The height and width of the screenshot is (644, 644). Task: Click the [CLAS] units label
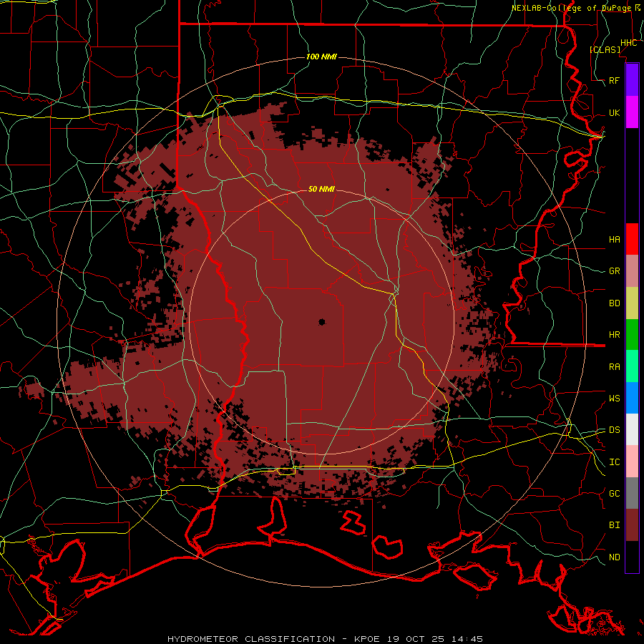click(605, 49)
